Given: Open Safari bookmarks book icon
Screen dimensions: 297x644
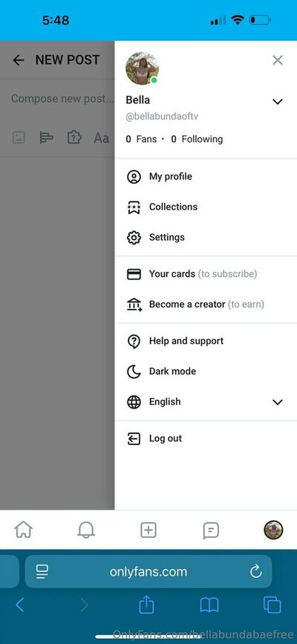Looking at the screenshot, I should pos(209,605).
